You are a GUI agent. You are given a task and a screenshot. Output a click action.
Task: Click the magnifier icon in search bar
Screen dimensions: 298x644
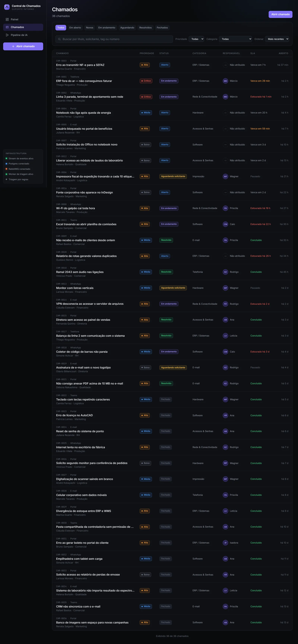59,39
